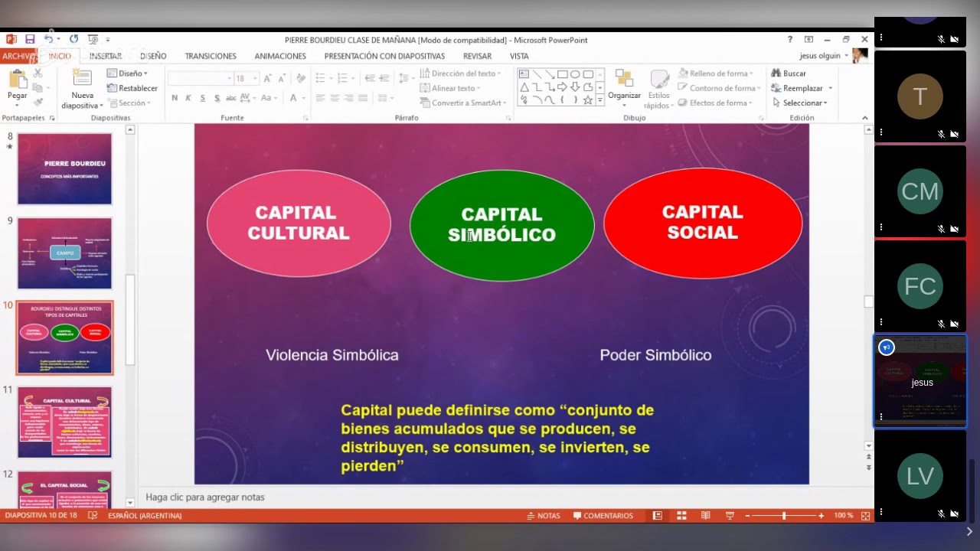The image size is (980, 551).
Task: Click the Restablecer button
Action: tap(132, 88)
